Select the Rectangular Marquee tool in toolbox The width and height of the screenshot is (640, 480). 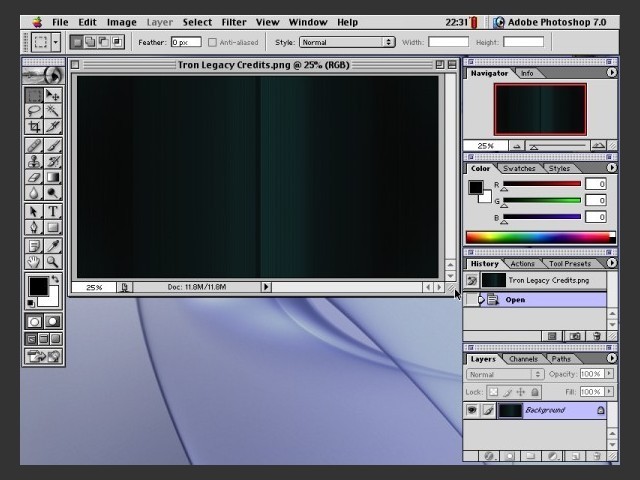pos(34,95)
